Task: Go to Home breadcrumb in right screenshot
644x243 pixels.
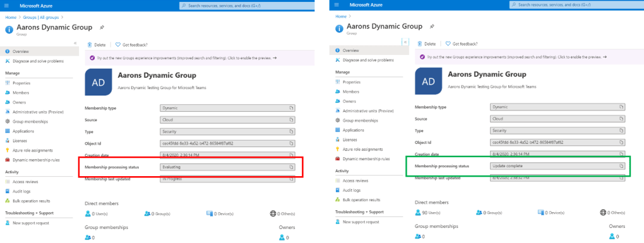Action: tap(340, 16)
